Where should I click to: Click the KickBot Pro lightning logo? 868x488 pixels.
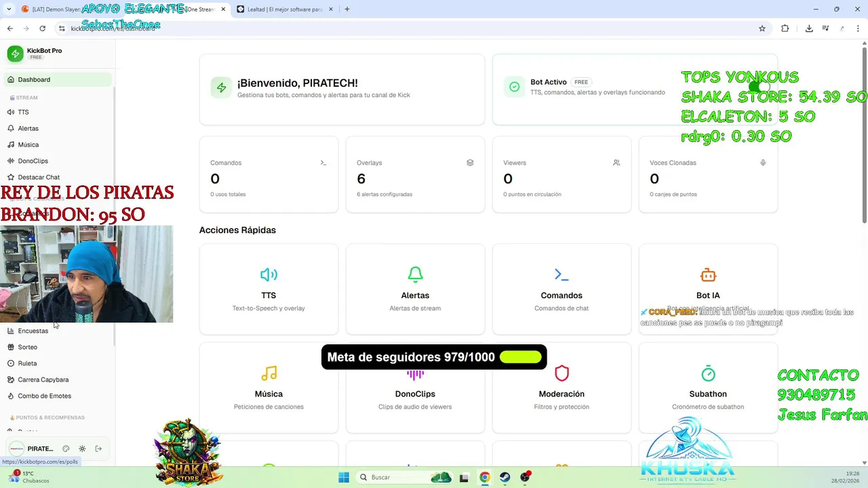(x=15, y=54)
